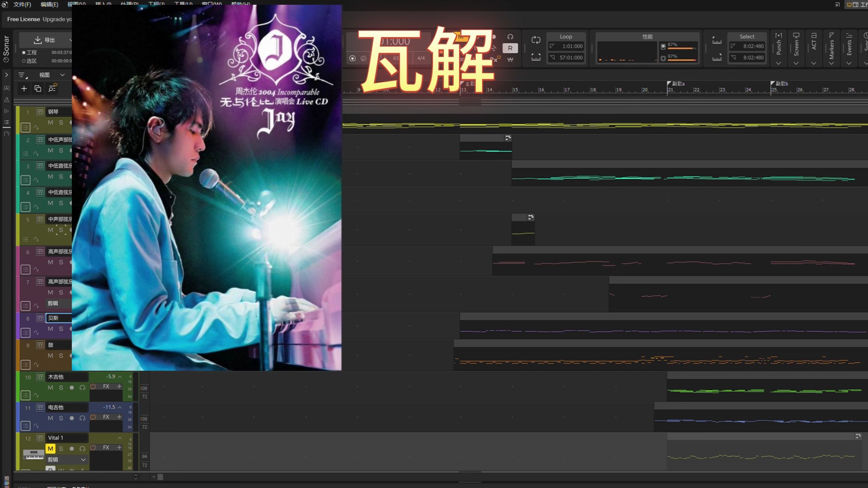This screenshot has height=488, width=868.
Task: Arm recording on 电吉他 track
Action: [72, 418]
